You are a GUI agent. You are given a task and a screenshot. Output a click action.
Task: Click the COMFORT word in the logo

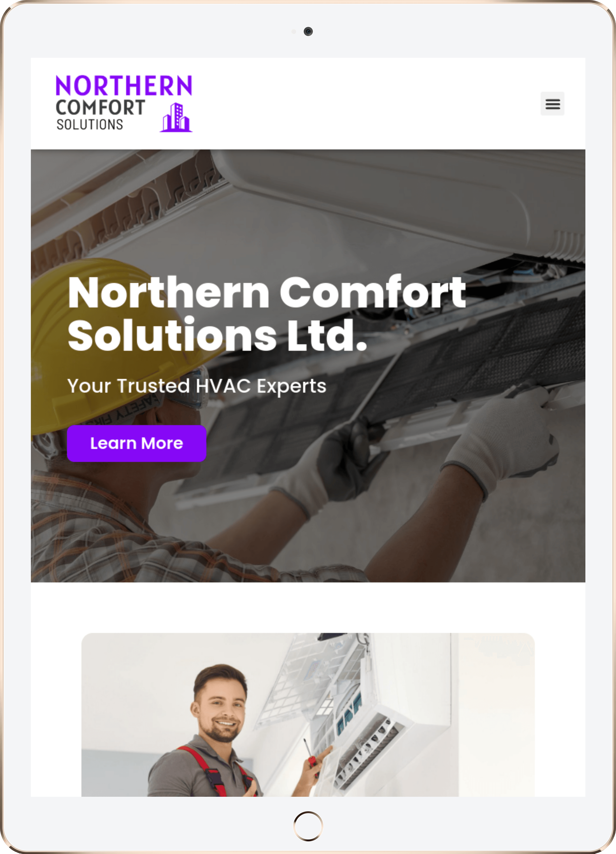coord(100,108)
